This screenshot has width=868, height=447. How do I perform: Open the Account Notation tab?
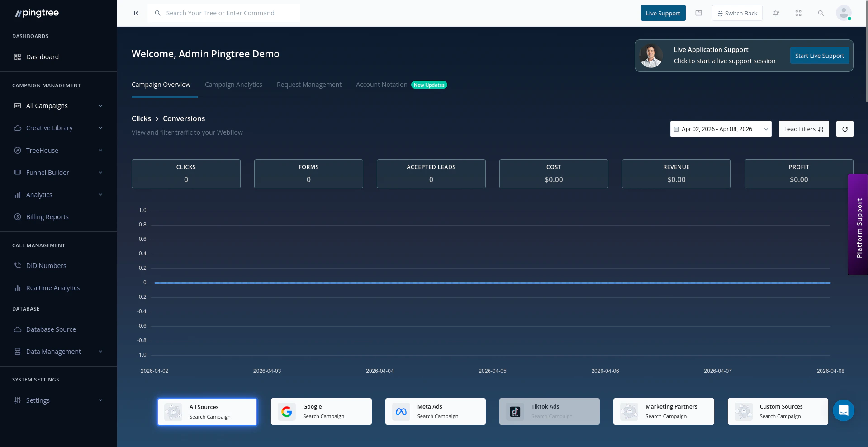[x=381, y=85]
